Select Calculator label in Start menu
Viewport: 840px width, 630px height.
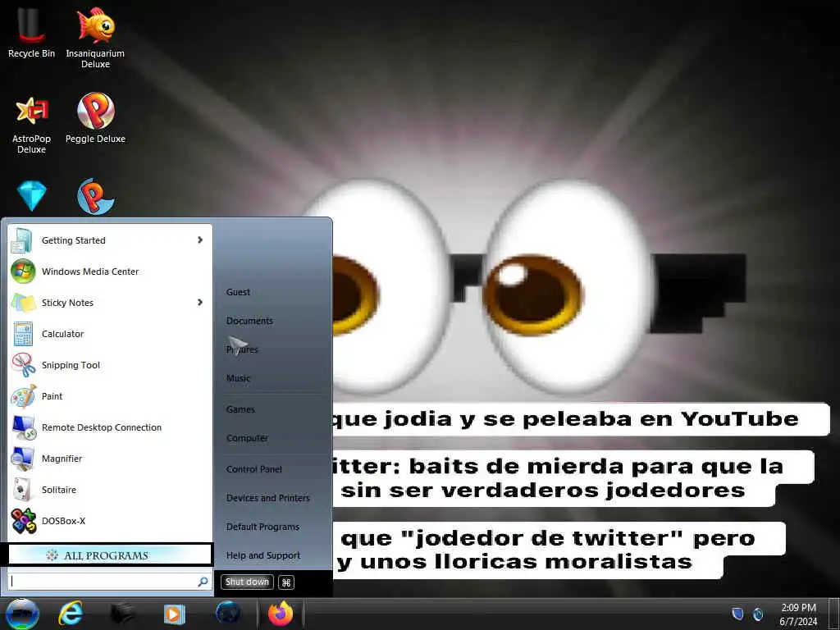coord(62,334)
